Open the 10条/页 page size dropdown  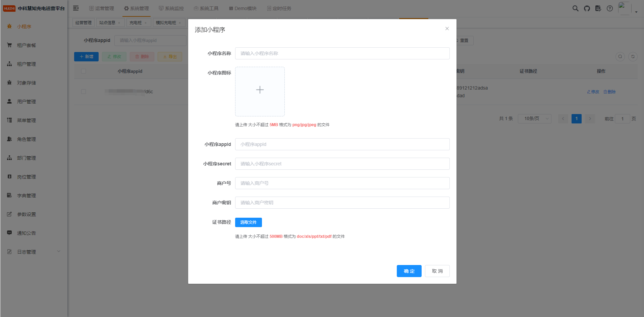(535, 119)
